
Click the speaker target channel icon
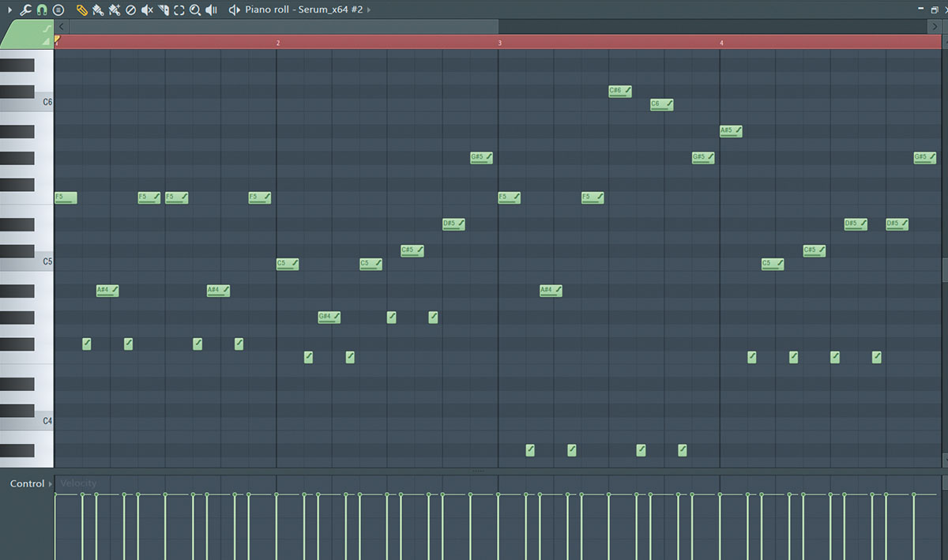click(x=234, y=9)
